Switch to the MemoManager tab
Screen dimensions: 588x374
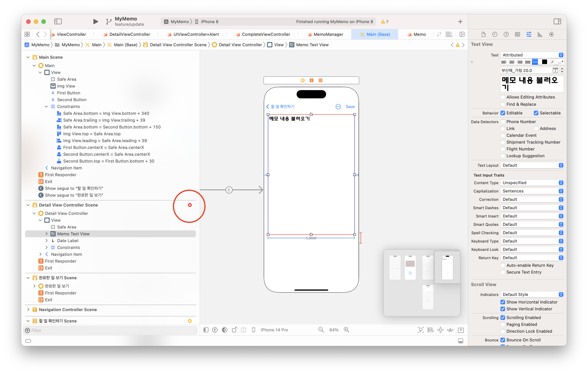pyautogui.click(x=328, y=34)
